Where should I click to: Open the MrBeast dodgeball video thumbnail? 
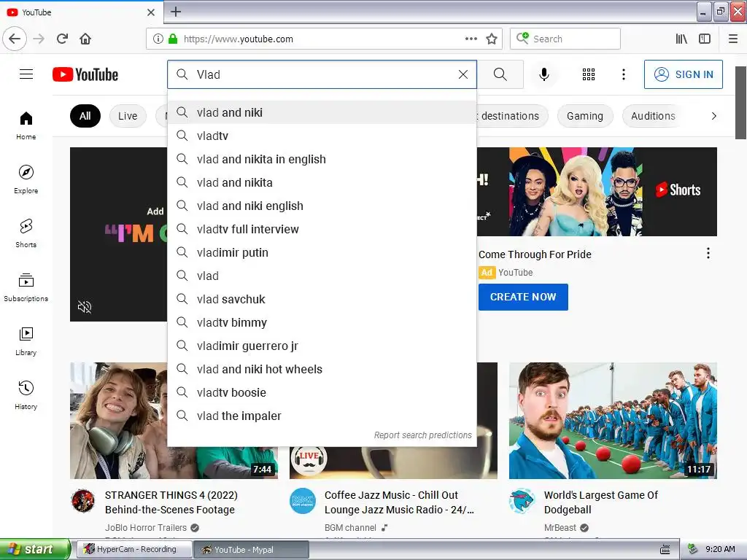click(x=613, y=421)
